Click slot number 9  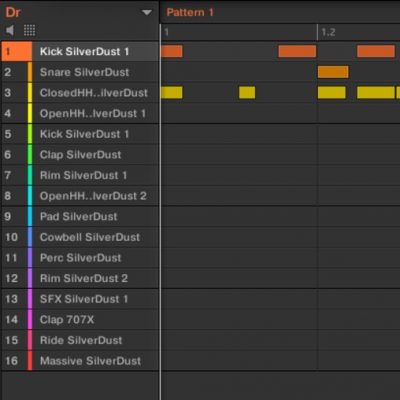8,217
